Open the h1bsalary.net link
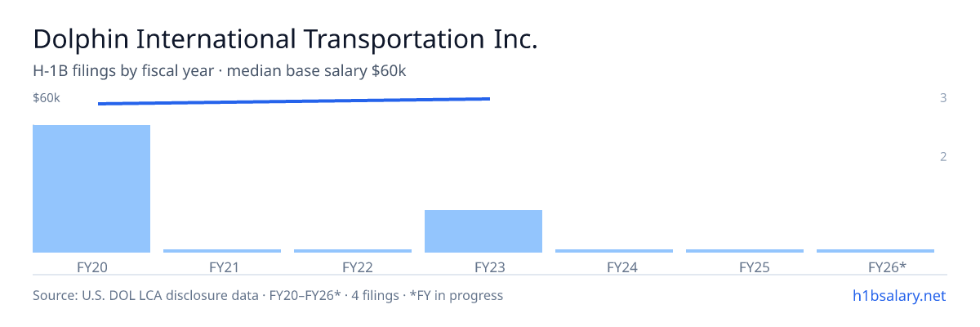This screenshot has width=980, height=327. tap(898, 295)
